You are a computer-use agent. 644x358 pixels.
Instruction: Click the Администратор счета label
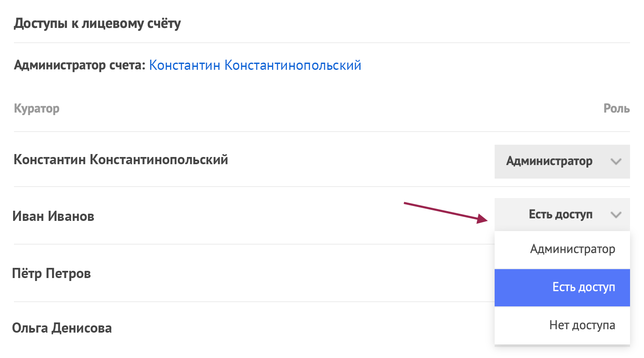(80, 65)
